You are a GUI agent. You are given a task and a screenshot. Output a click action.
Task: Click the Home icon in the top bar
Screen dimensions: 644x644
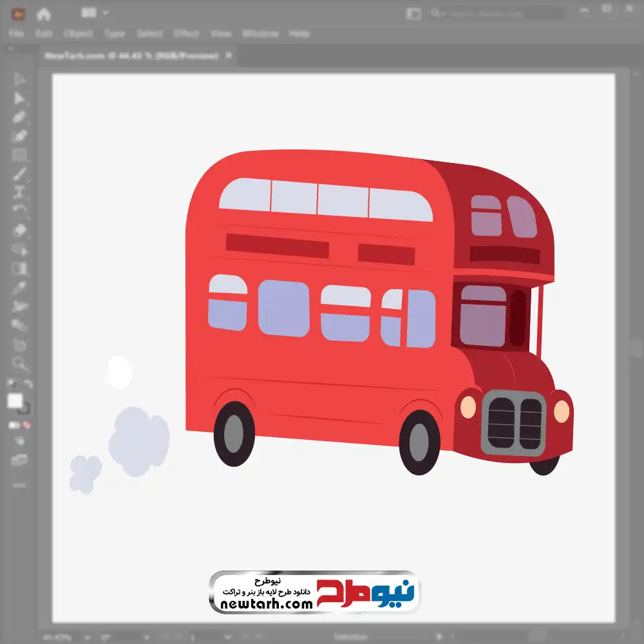pos(43,14)
